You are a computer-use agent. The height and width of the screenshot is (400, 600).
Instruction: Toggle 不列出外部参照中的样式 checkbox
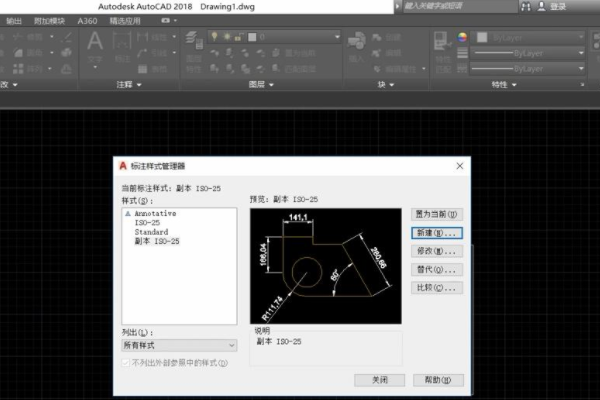(x=125, y=363)
